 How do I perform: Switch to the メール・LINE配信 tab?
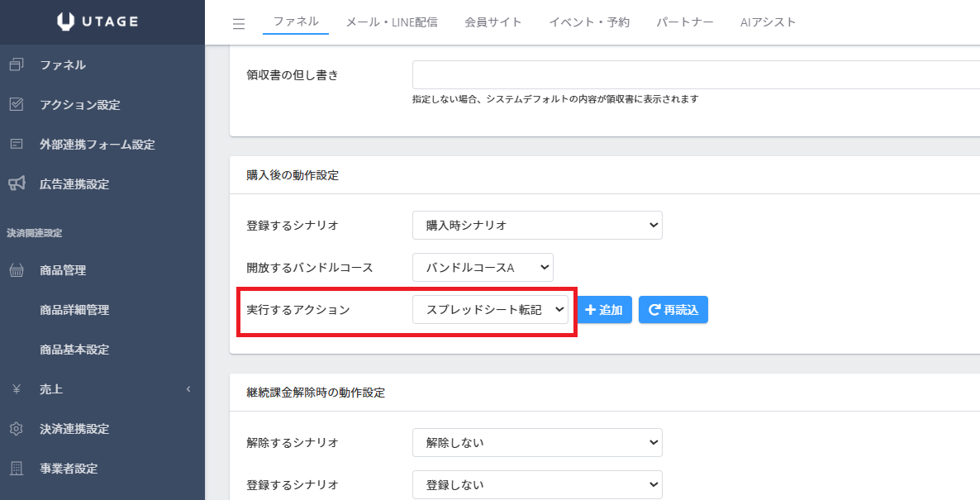[392, 22]
